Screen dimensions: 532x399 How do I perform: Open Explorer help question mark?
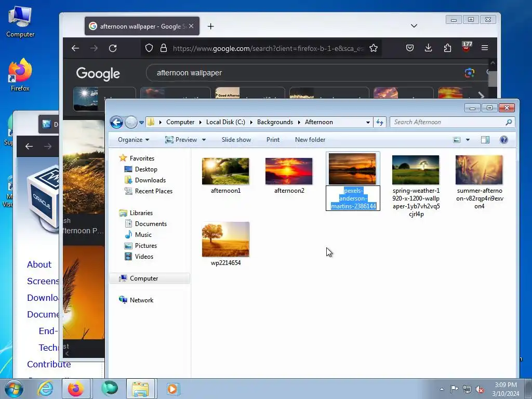coord(504,140)
